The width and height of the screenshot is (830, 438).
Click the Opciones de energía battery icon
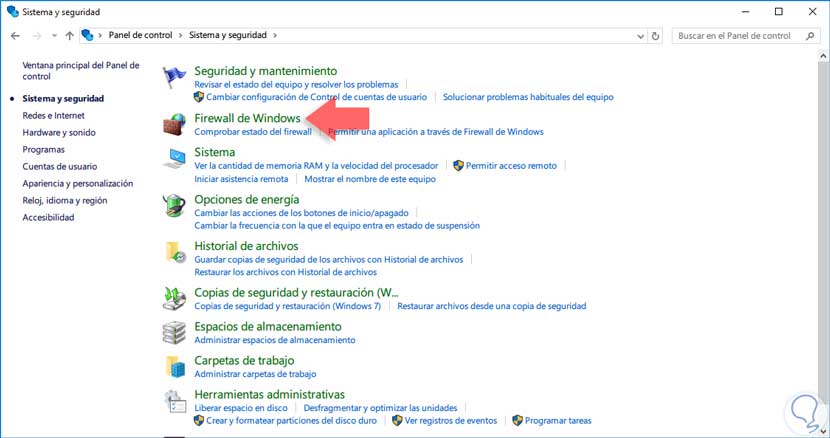(x=174, y=205)
